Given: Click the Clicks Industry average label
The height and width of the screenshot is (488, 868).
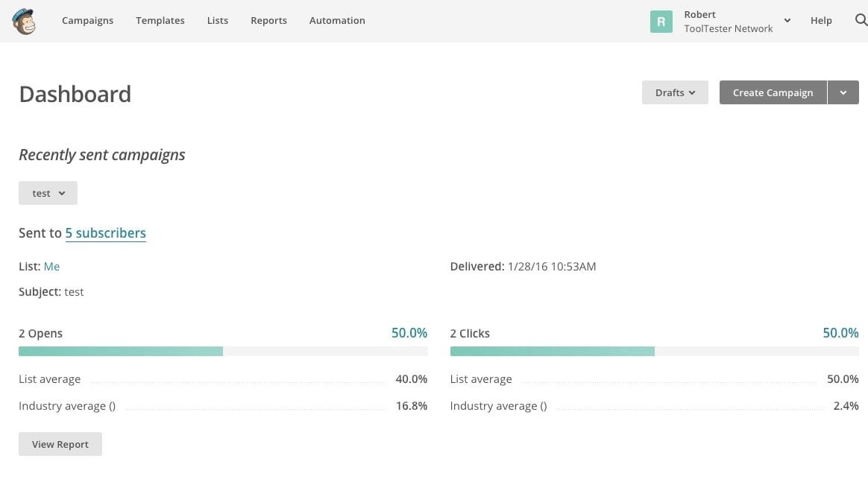Looking at the screenshot, I should [498, 405].
